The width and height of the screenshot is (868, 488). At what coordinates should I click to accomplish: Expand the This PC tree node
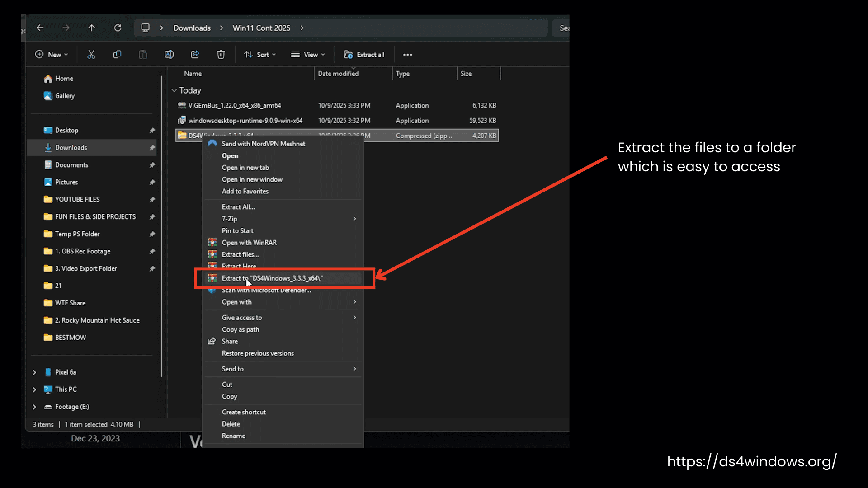coord(34,389)
